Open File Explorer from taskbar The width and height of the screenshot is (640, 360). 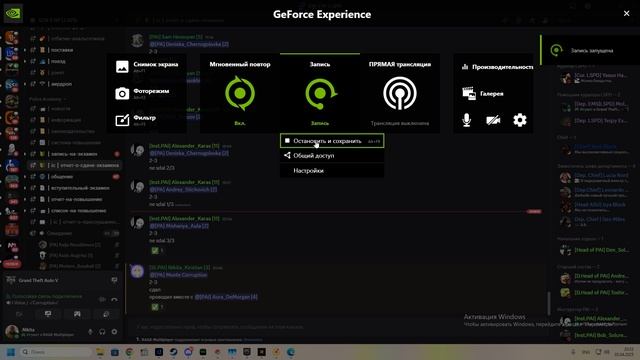coord(100,352)
